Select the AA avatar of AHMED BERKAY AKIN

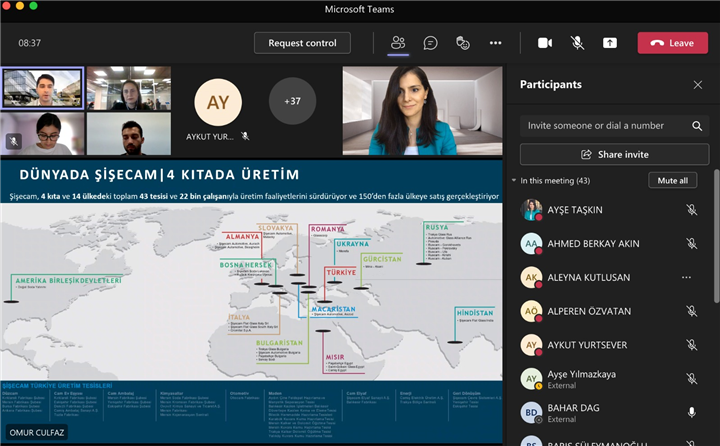tap(531, 244)
